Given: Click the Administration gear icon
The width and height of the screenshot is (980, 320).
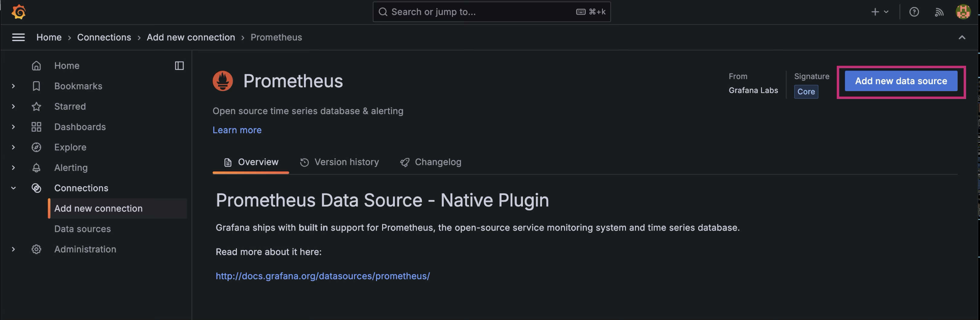Looking at the screenshot, I should 36,249.
